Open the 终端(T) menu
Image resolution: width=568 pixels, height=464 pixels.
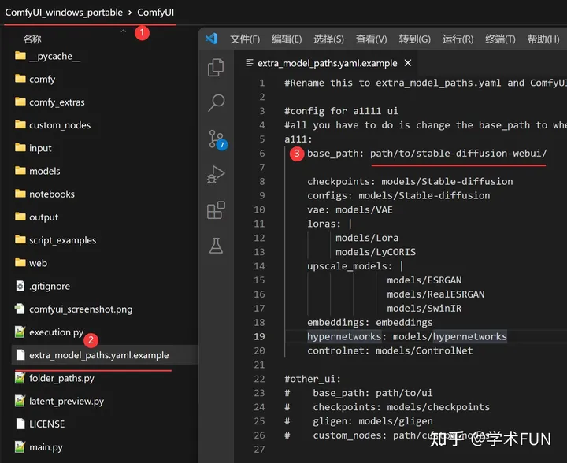[500, 39]
